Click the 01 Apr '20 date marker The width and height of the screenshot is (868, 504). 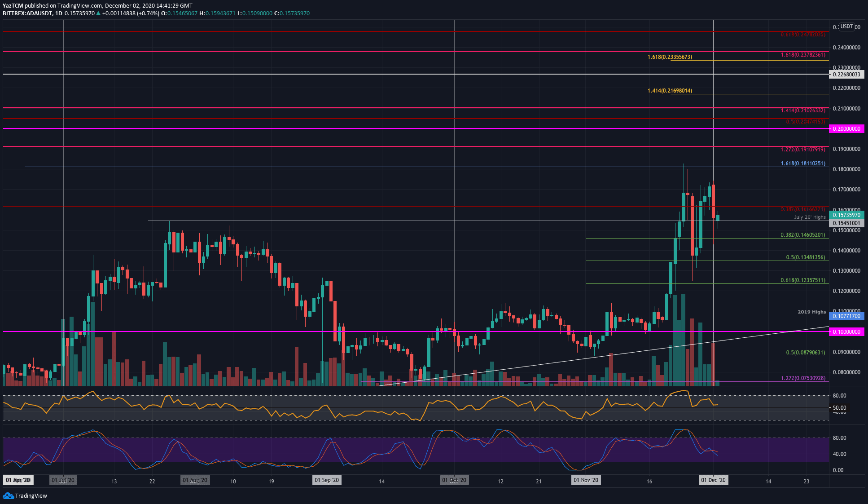(18, 480)
